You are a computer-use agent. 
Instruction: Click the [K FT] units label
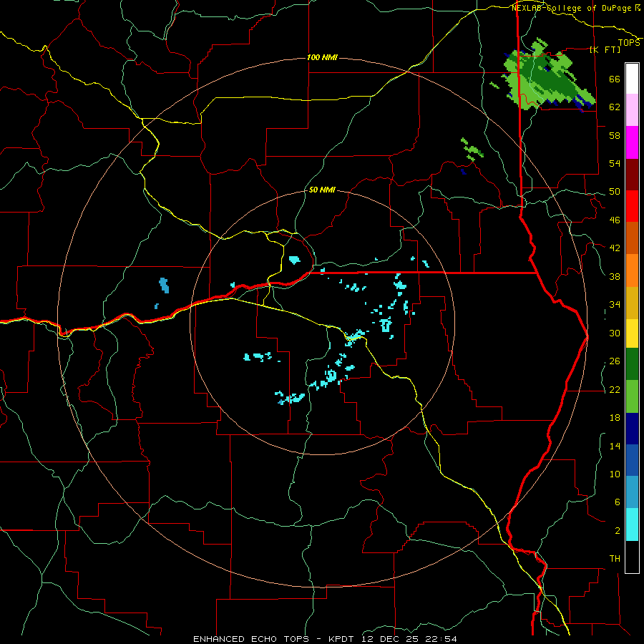[x=605, y=49]
